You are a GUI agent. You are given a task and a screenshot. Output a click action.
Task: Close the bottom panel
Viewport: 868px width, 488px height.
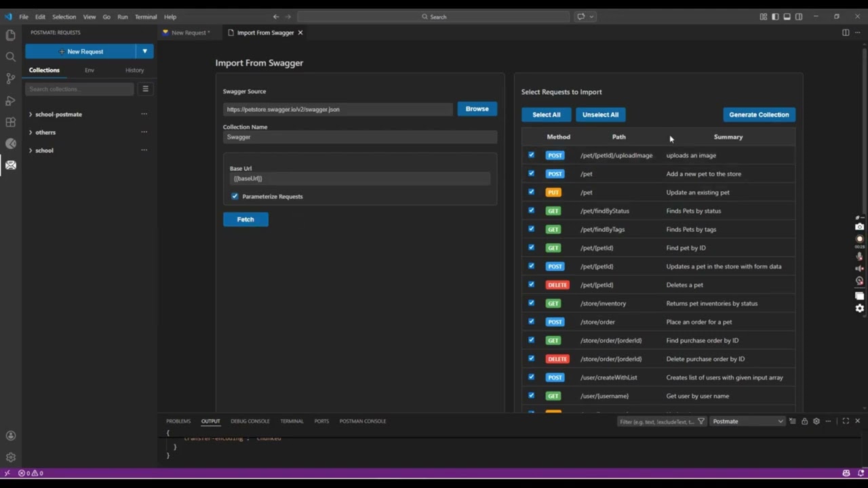[x=857, y=421]
